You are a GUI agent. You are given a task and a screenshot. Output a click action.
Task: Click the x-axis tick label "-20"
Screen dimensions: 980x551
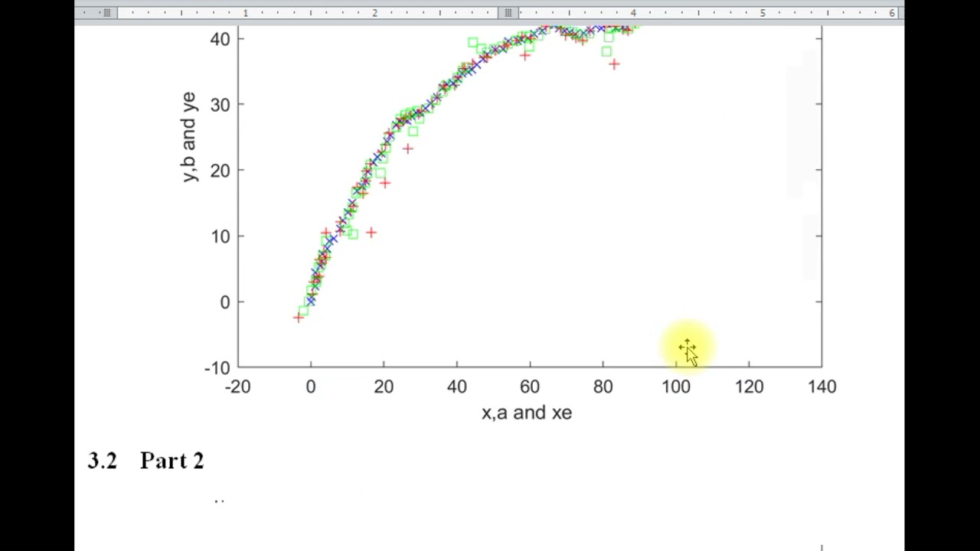point(238,387)
